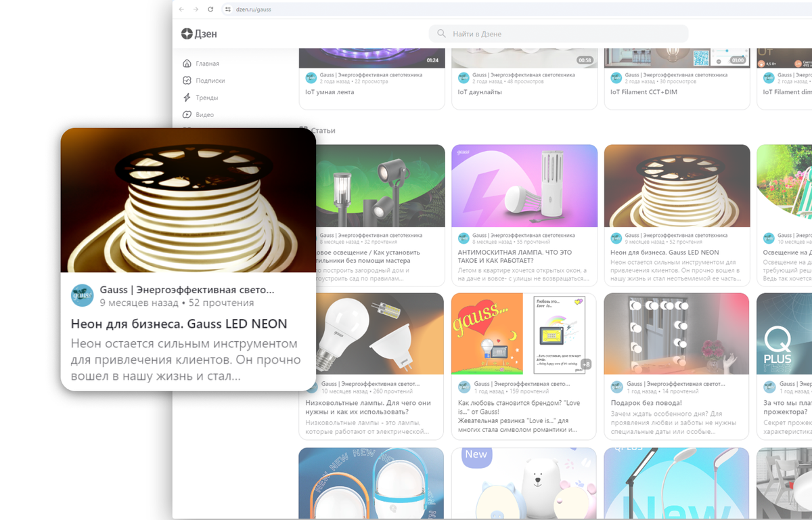This screenshot has height=520, width=812.
Task: Click channel name above АНТИМОСКИТНАЯ ЛАМПА title
Action: [x=524, y=235]
